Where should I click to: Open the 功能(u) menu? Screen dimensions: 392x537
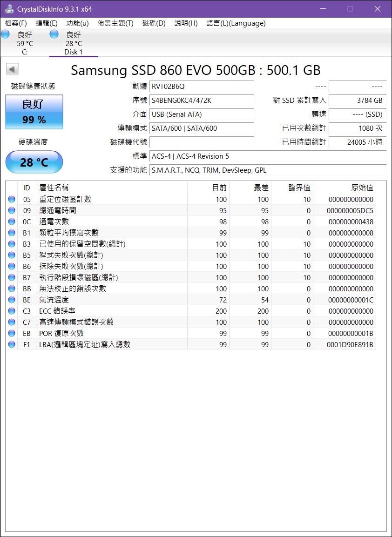(77, 23)
